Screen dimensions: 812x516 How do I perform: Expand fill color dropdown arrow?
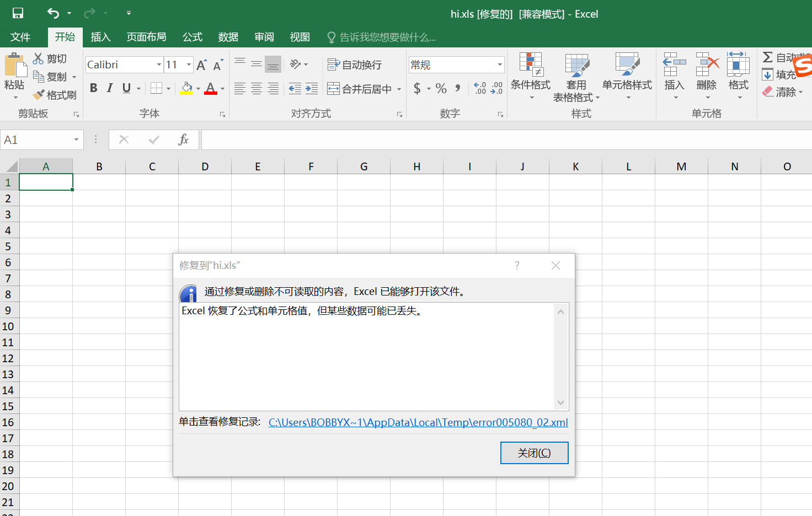coord(198,89)
